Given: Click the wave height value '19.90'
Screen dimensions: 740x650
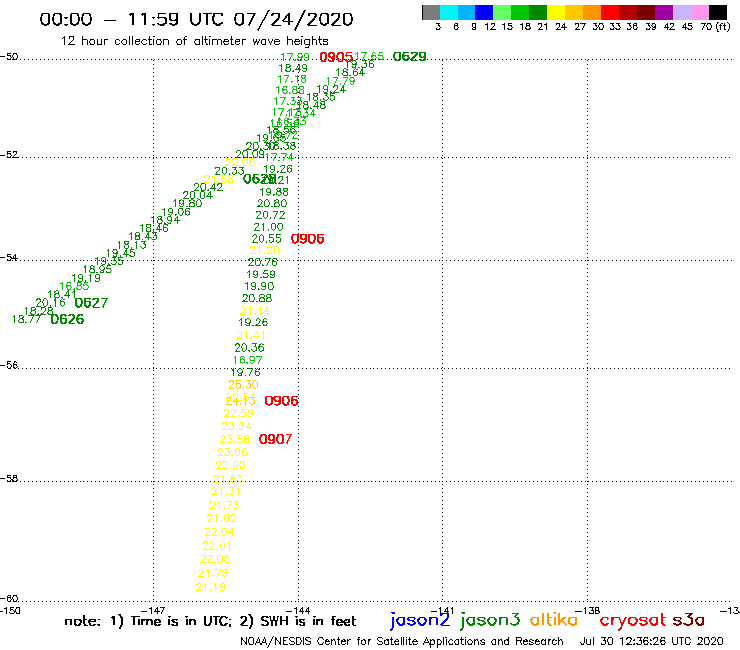Looking at the screenshot, I should pyautogui.click(x=259, y=287).
